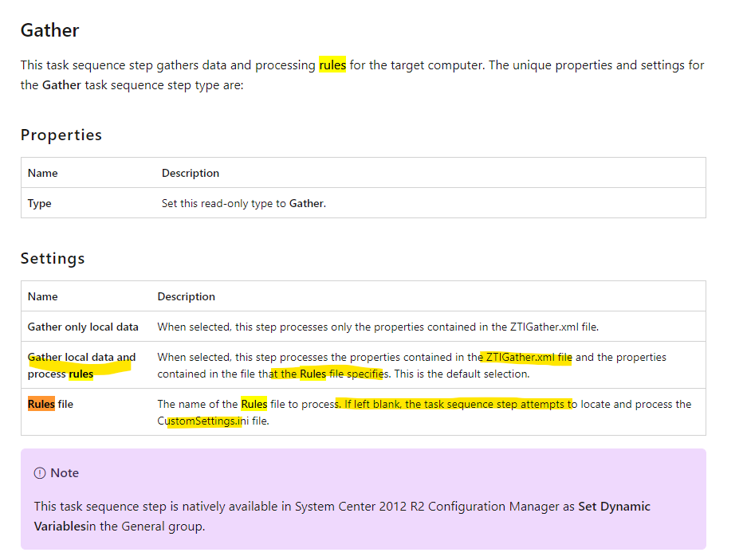Click bold 'Gather' in the intro paragraph

click(x=61, y=85)
